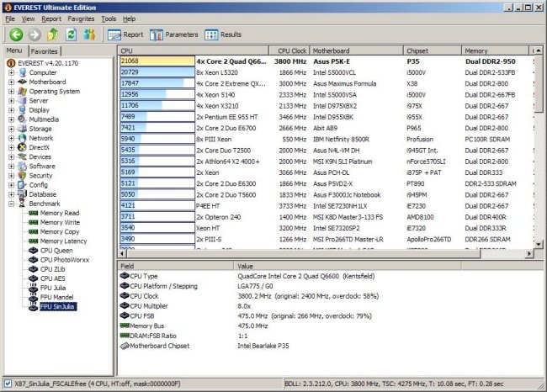
Task: Select the Computer tree icon
Action: pos(23,72)
